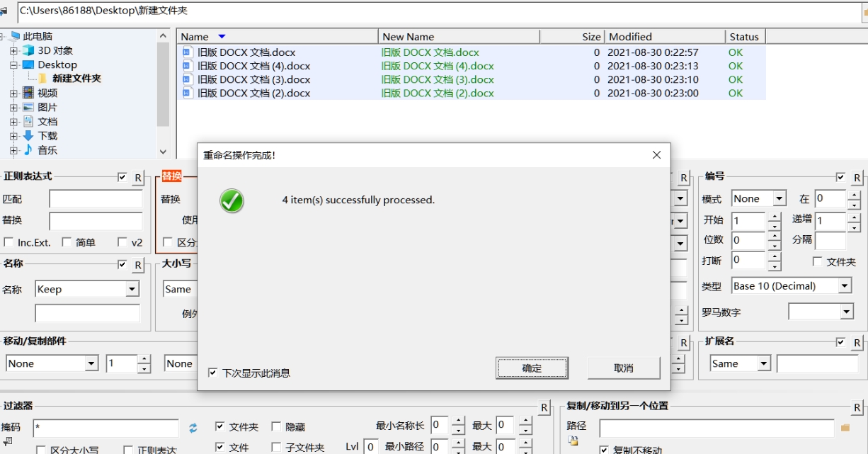Select the 此电脑 computer icon in tree
Image resolution: width=868 pixels, height=454 pixels.
15,36
